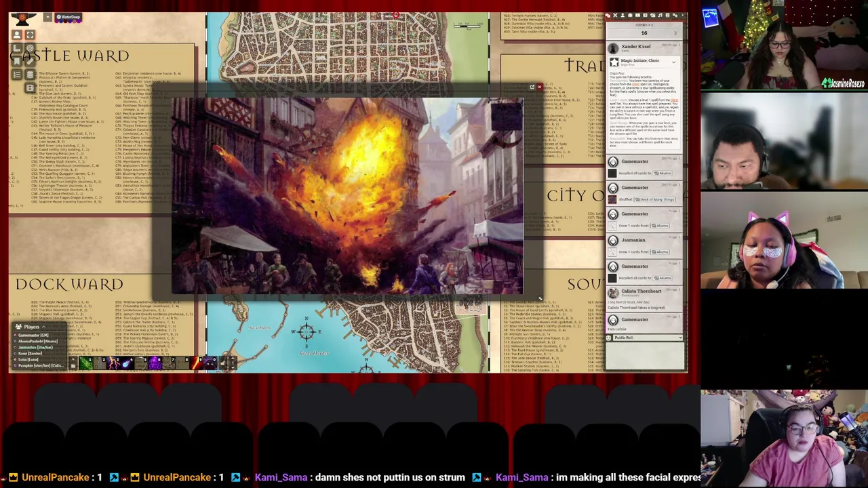Select the AkumaPandeki player entry

[x=37, y=342]
